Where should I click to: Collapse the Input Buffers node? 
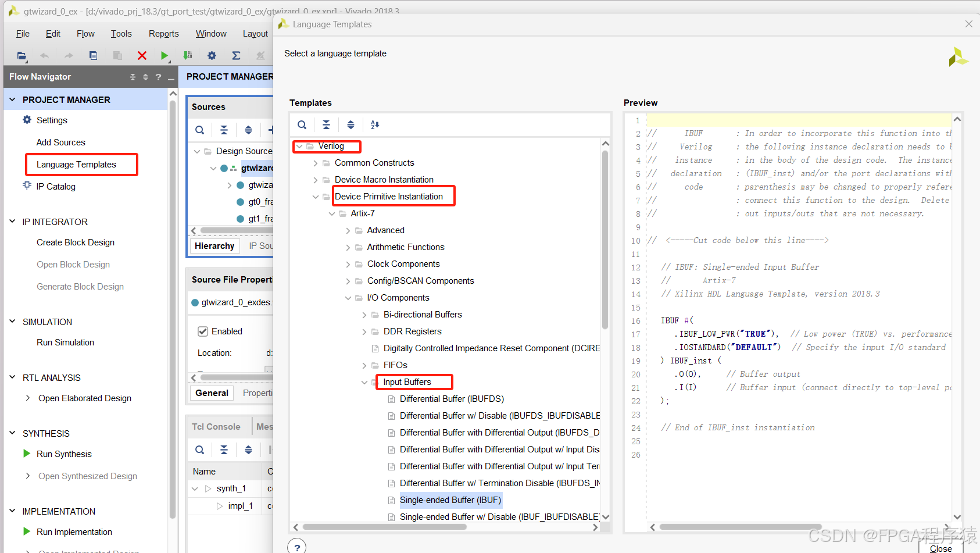(364, 383)
